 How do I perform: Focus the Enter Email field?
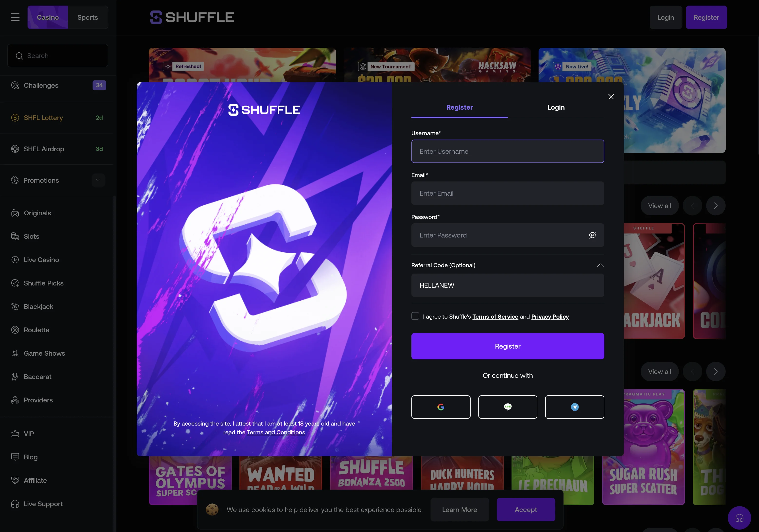[x=508, y=193]
